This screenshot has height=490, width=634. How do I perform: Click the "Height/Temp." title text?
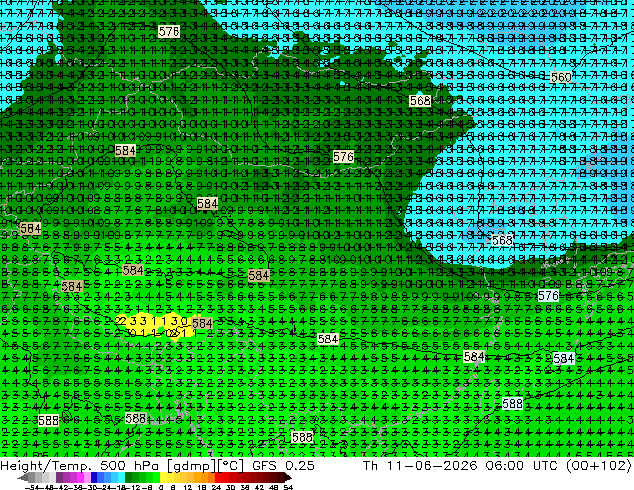pos(46,465)
